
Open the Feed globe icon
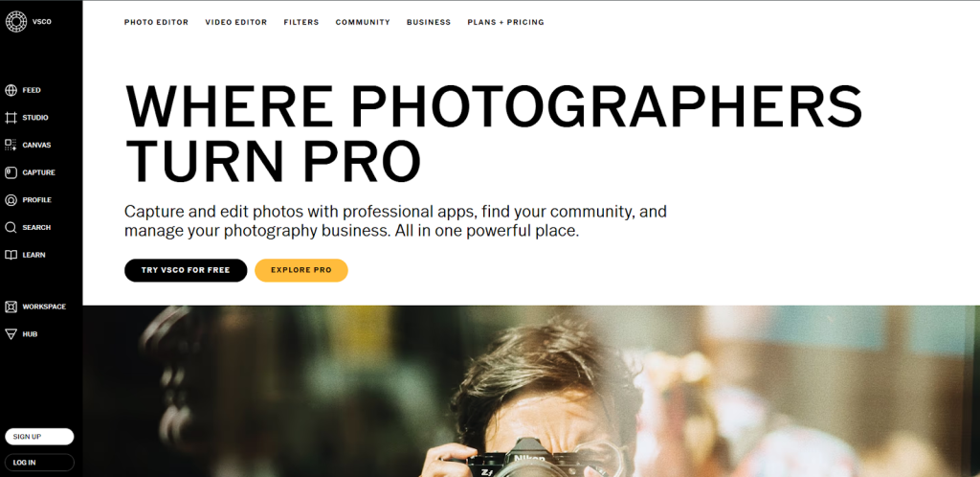pos(11,90)
